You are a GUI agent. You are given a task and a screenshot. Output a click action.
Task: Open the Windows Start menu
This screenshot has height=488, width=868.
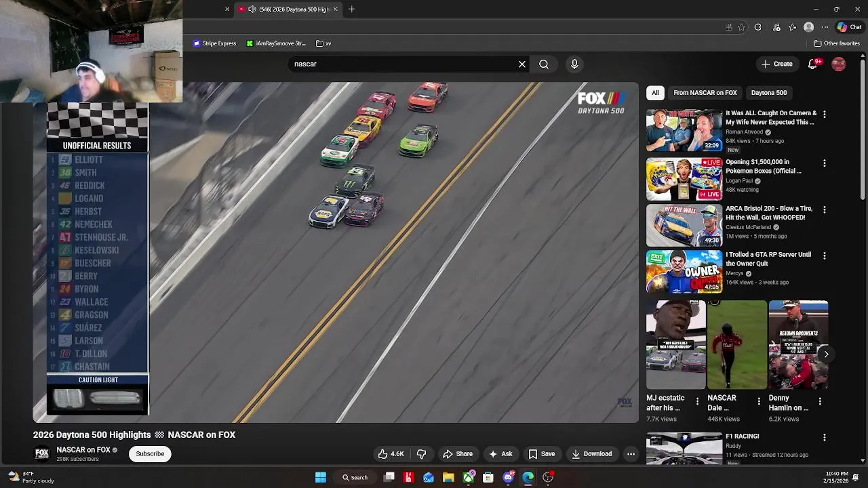pos(321,477)
